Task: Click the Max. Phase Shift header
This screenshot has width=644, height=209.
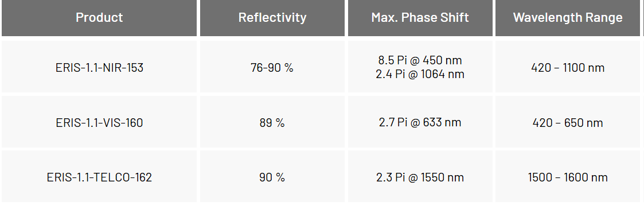Action: pyautogui.click(x=420, y=18)
